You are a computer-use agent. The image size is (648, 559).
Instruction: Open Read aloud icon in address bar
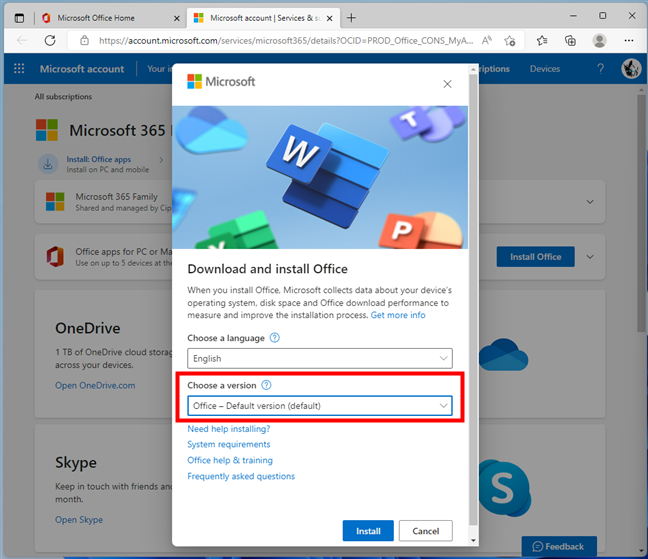click(487, 40)
